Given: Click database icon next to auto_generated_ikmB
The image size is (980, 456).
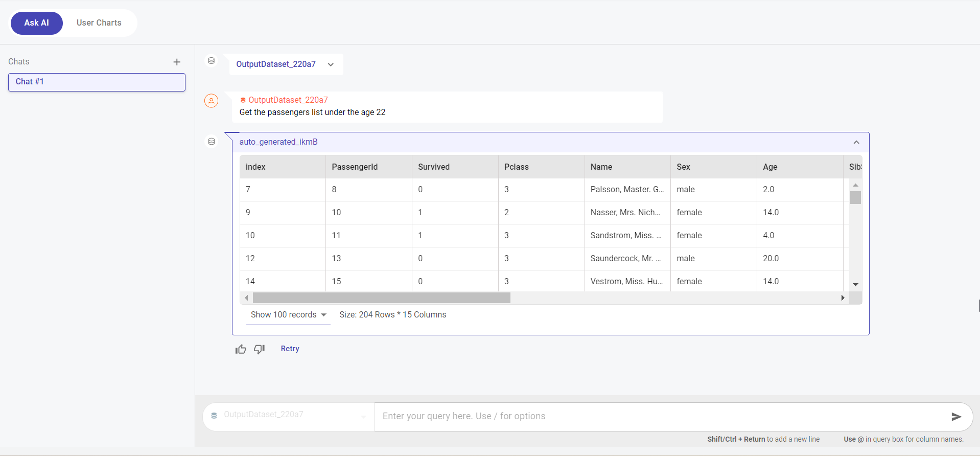Looking at the screenshot, I should [x=211, y=142].
